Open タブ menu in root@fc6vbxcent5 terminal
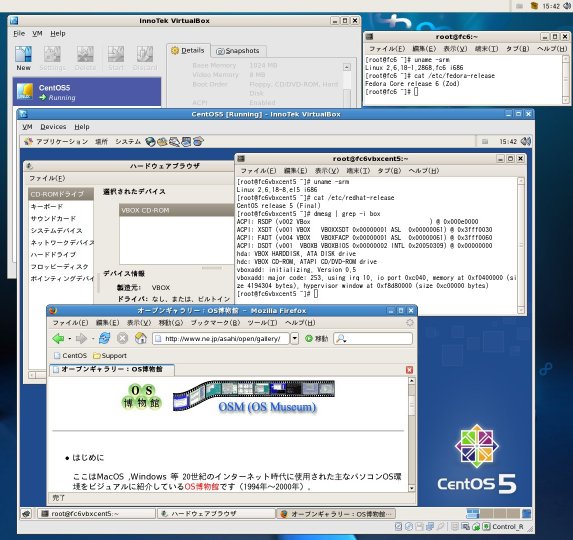The image size is (573, 540). click(x=389, y=171)
